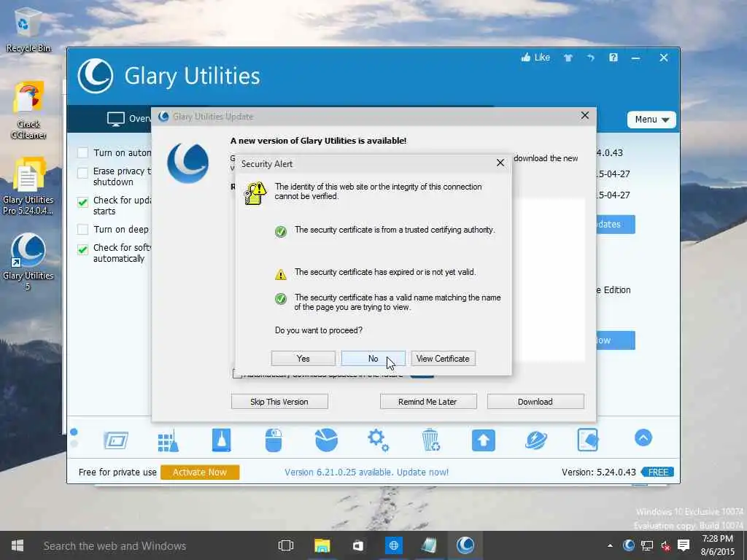Uncheck Check for software updates automatically
The height and width of the screenshot is (560, 747).
point(83,249)
